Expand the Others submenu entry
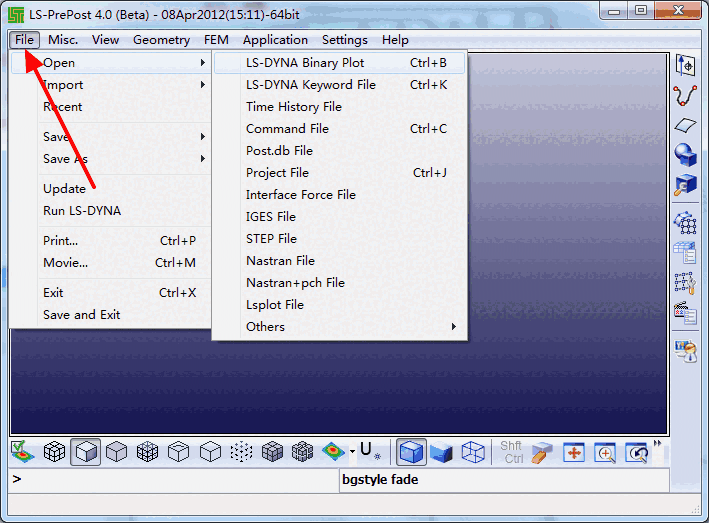This screenshot has width=709, height=523. (339, 327)
